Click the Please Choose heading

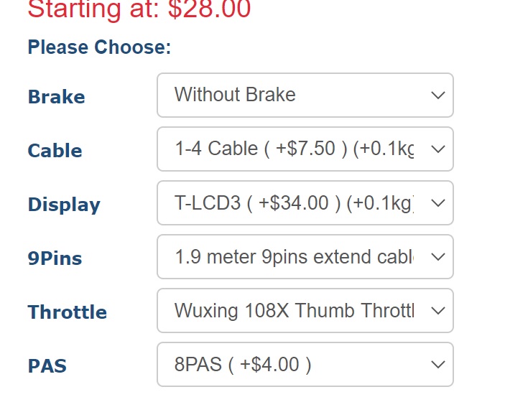click(99, 47)
